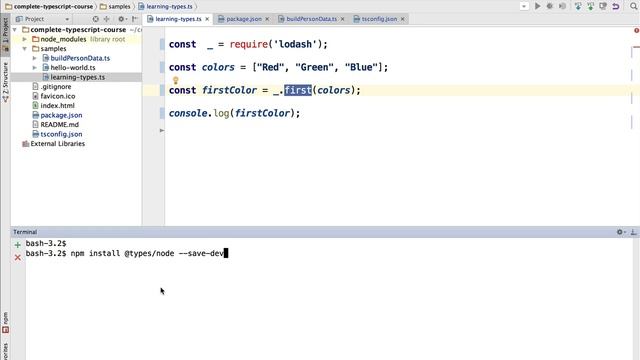Click Terminal panel title
This screenshot has width=640, height=360.
coord(25,232)
